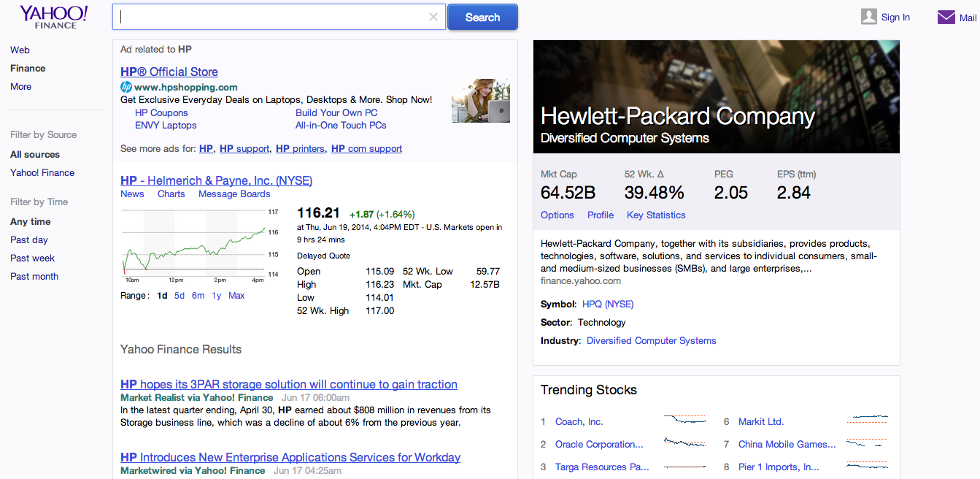Set chart range to 6m

pos(198,296)
